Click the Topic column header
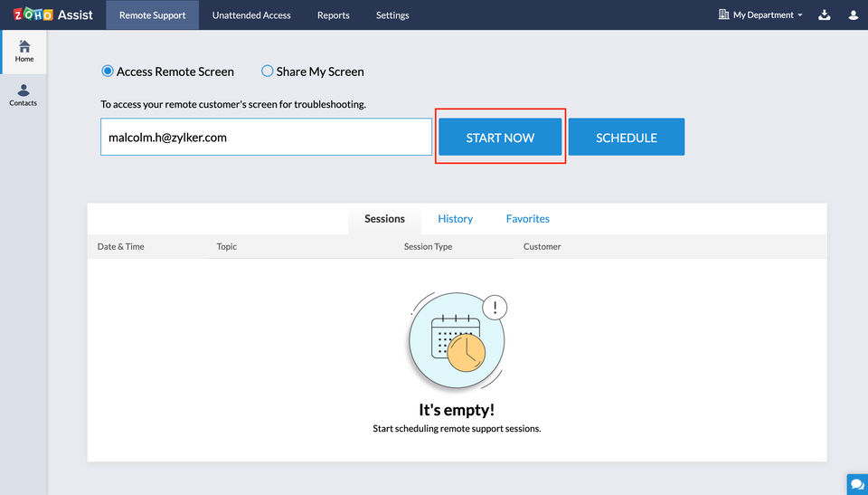 coord(226,247)
